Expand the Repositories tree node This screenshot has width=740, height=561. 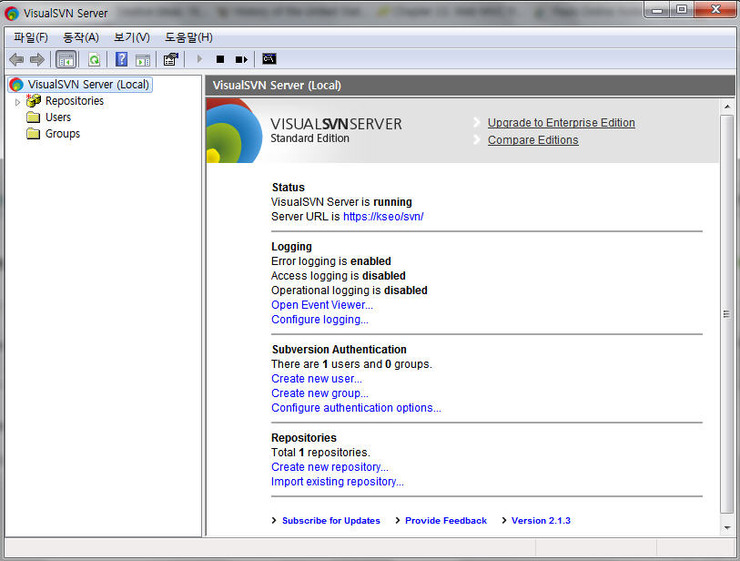point(17,102)
